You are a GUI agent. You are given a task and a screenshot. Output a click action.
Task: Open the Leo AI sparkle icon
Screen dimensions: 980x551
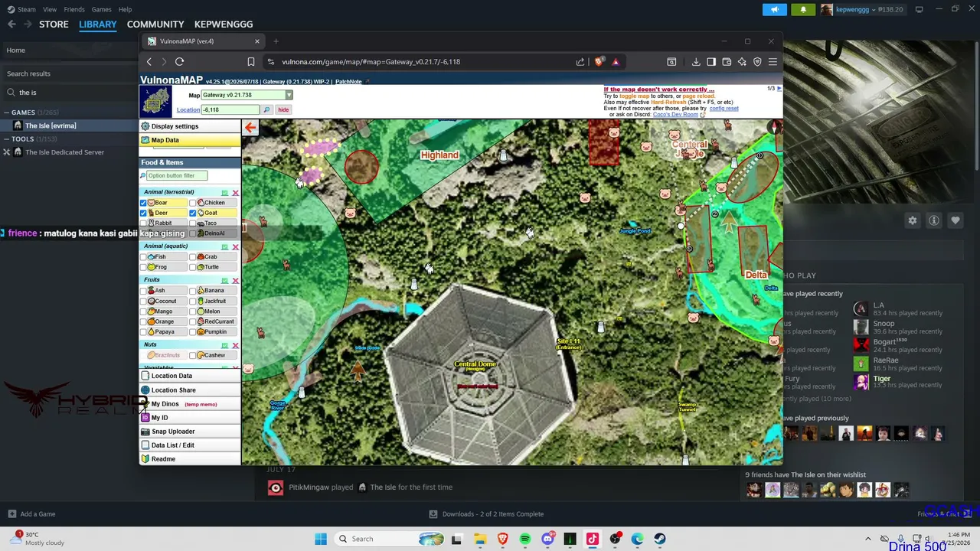pyautogui.click(x=742, y=62)
